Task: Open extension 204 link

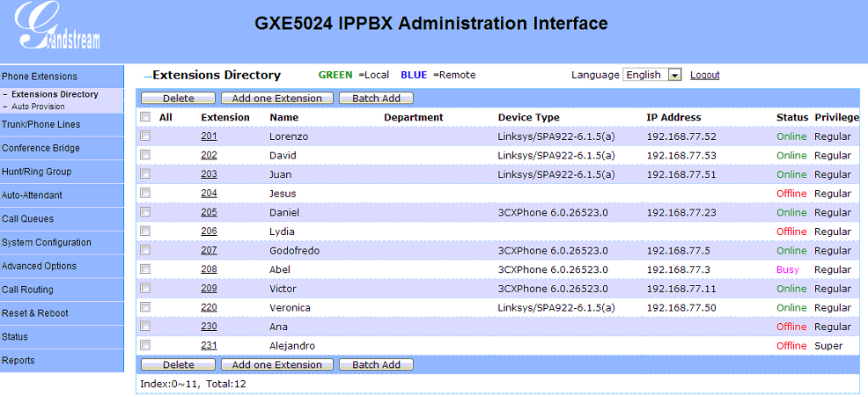Action: tap(209, 194)
